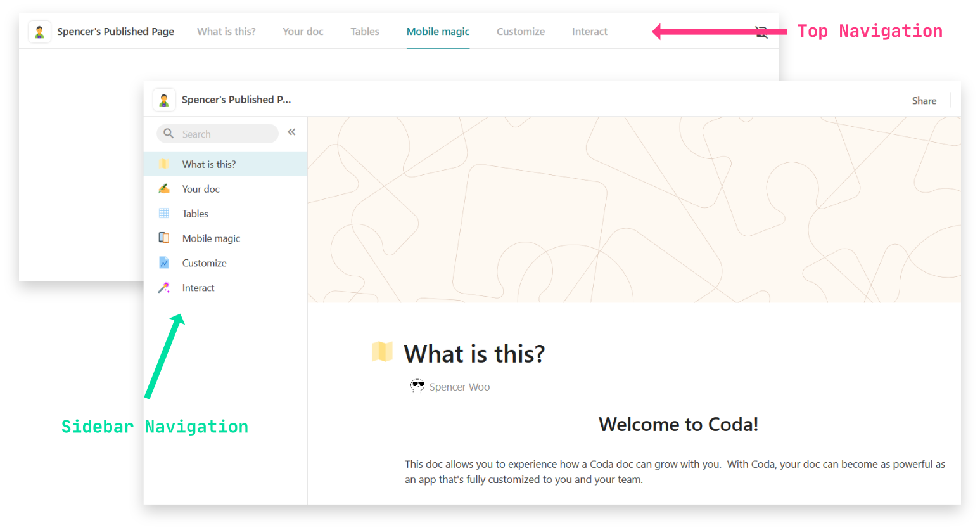Image resolution: width=980 pixels, height=530 pixels.
Task: Click the "Spencer's Published Page" title in the top-navigation window
Action: tap(115, 32)
